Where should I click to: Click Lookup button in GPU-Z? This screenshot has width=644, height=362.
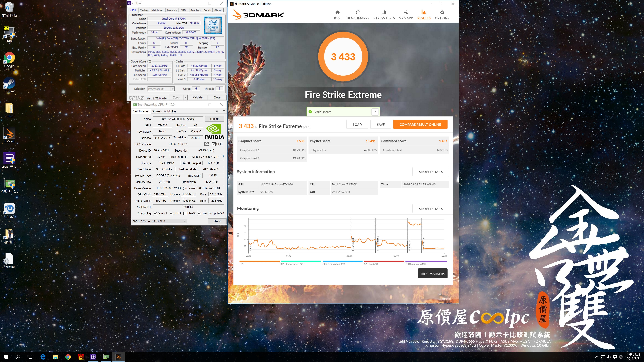click(214, 119)
